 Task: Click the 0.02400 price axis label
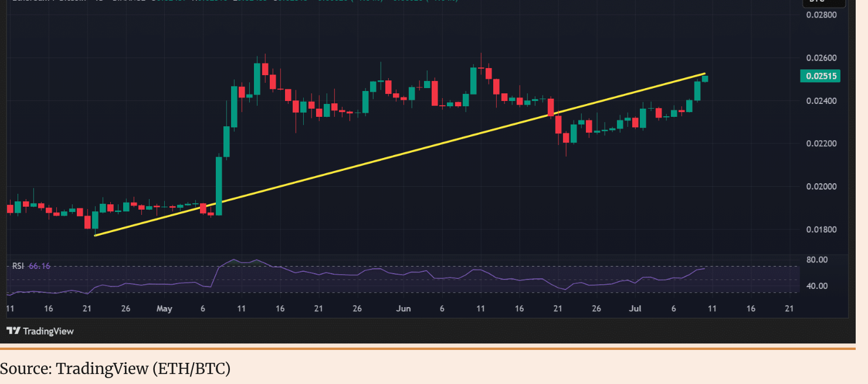pyautogui.click(x=820, y=101)
